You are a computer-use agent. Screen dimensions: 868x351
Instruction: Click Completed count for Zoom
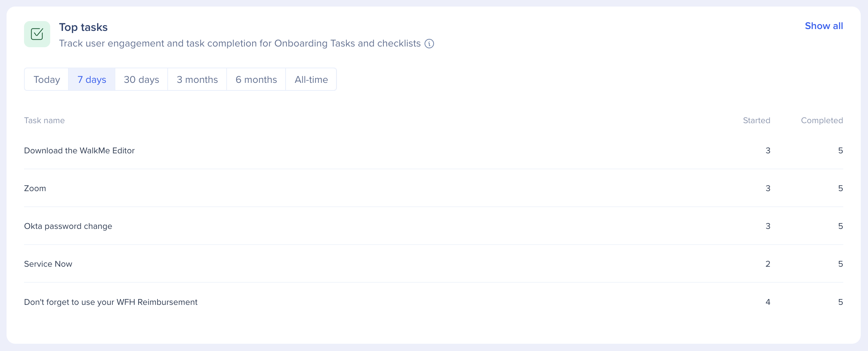click(840, 188)
